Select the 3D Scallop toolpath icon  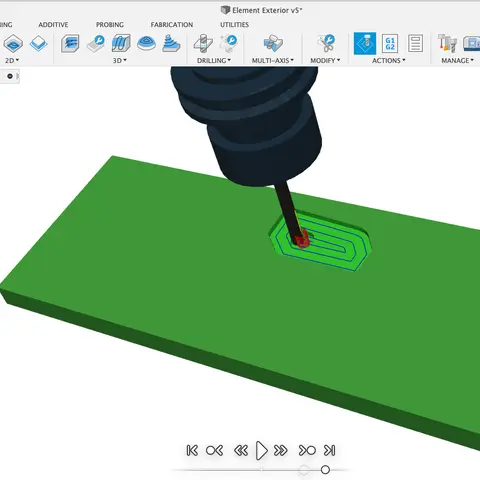(x=171, y=43)
